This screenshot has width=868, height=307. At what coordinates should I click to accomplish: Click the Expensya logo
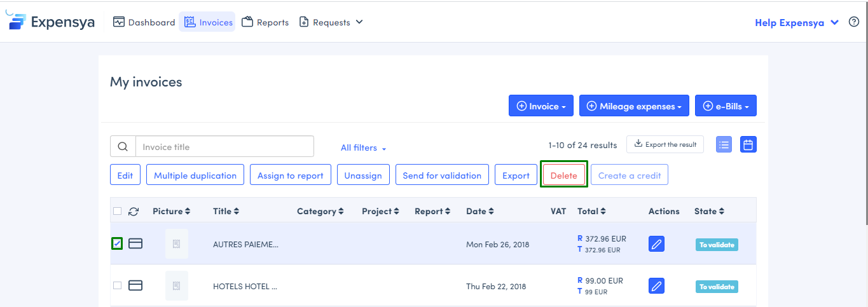coord(51,22)
